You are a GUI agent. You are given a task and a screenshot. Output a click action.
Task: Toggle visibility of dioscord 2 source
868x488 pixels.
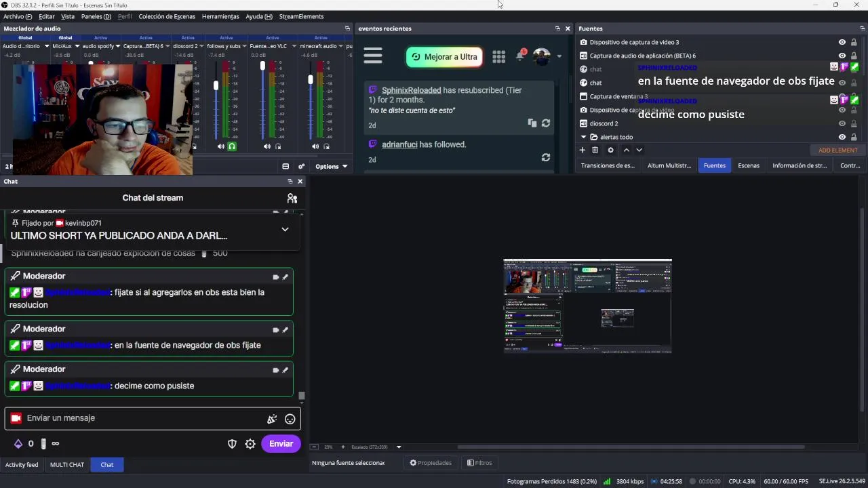842,123
